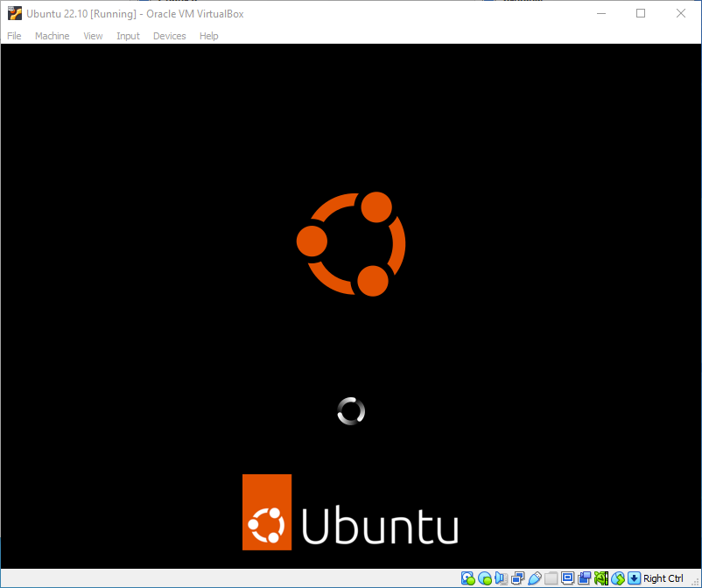Open the File menu
Image resolution: width=702 pixels, height=588 pixels.
click(14, 36)
